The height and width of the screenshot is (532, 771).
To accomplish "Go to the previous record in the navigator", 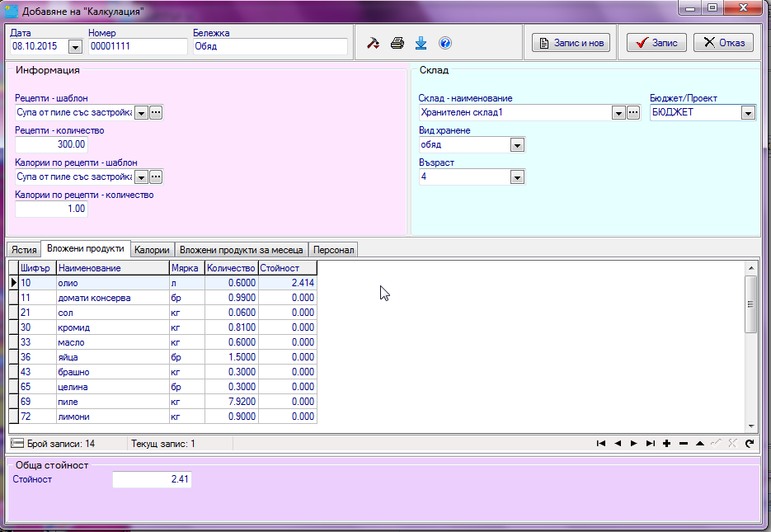I will coord(618,444).
